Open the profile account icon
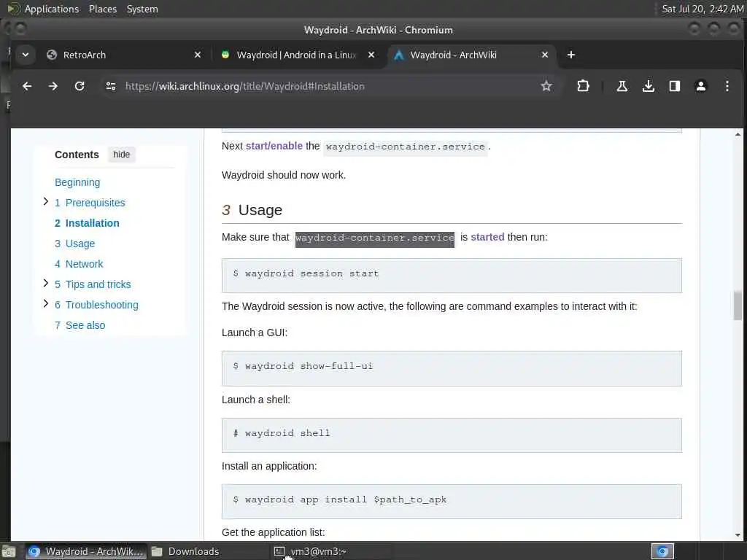Image resolution: width=747 pixels, height=560 pixels. coord(701,86)
